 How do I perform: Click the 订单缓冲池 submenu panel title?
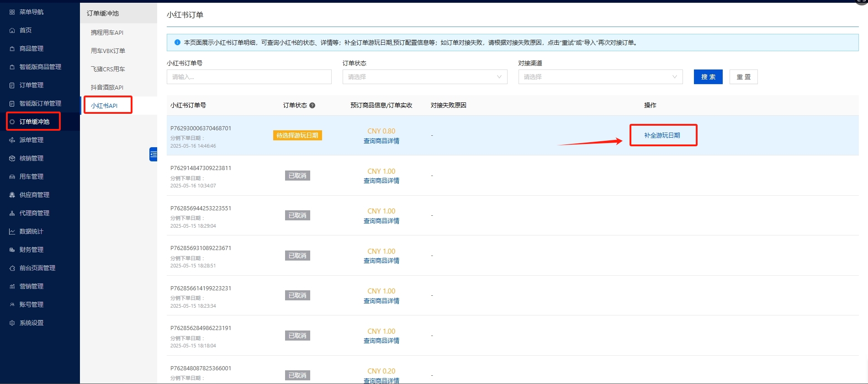coord(103,13)
